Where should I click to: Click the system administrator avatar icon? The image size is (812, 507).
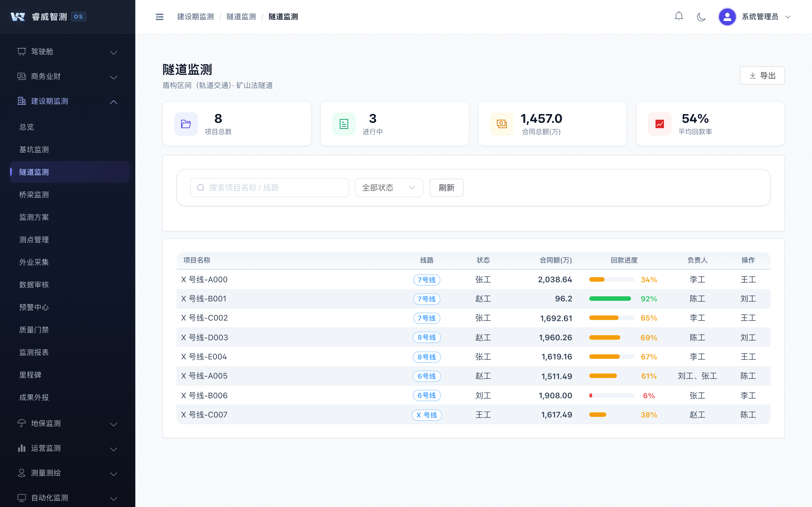tap(727, 17)
